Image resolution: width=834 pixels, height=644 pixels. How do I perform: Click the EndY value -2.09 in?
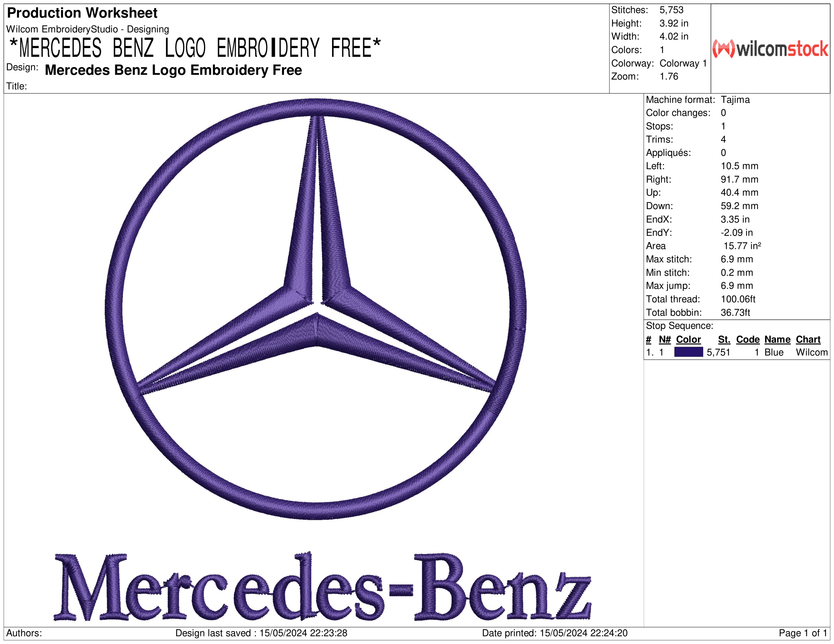click(737, 233)
